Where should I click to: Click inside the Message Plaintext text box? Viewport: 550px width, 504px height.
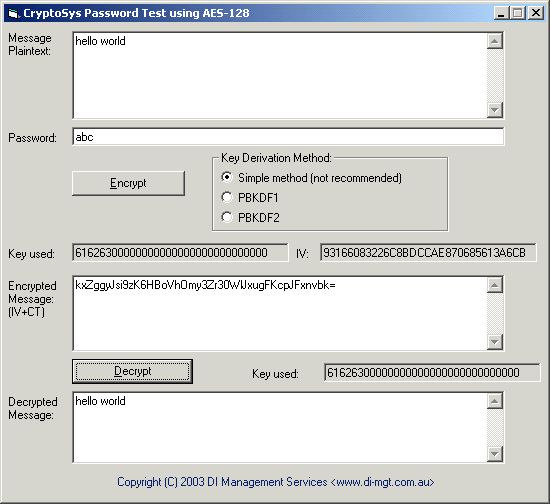[x=280, y=75]
